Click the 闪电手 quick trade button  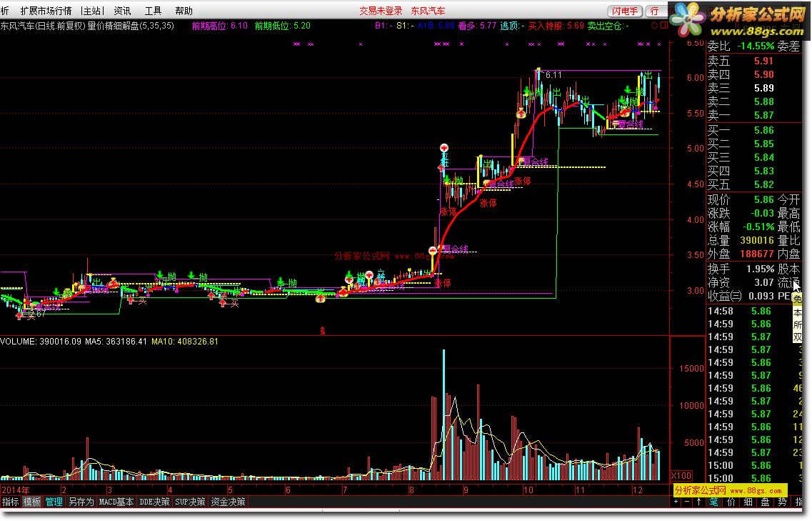coord(625,11)
